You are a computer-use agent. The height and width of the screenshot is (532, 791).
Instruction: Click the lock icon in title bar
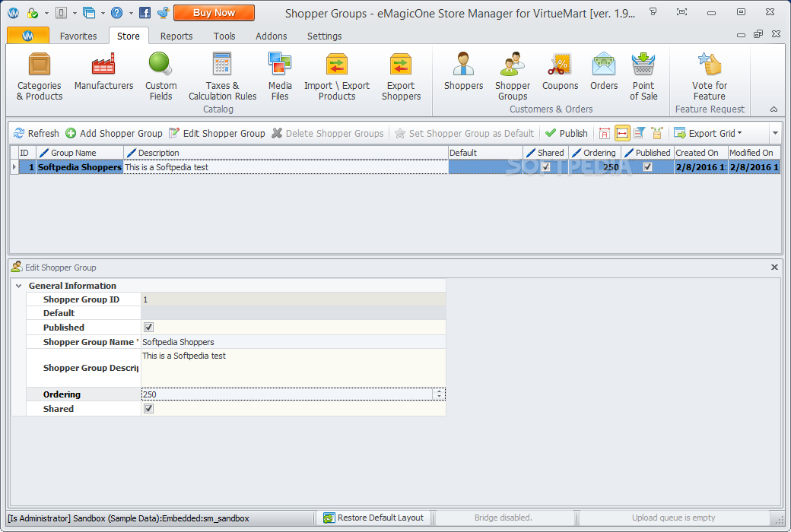32,13
